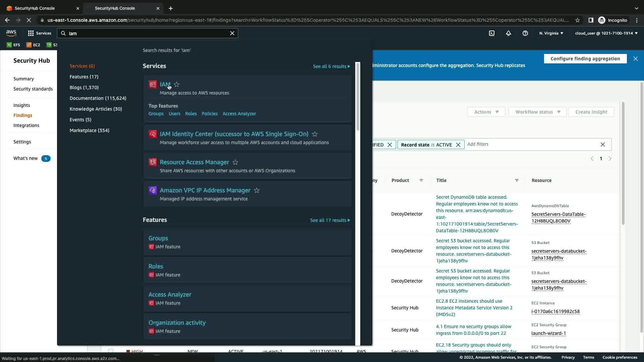
Task: Expand the Workflow status dropdown
Action: tap(537, 112)
